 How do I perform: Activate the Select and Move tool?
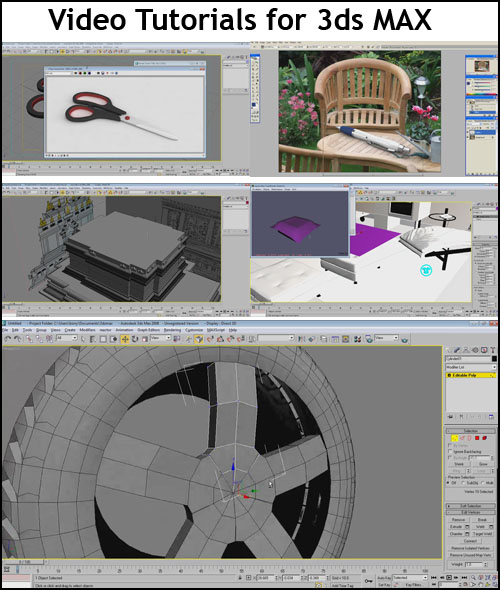(x=125, y=339)
